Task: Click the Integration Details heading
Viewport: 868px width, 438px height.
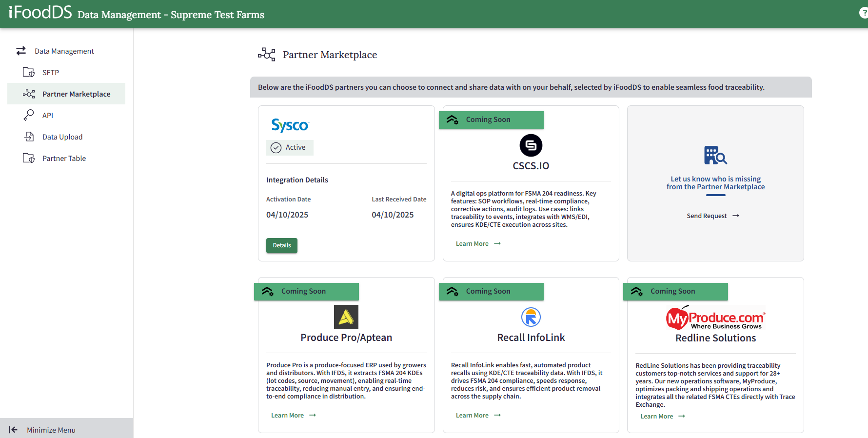Action: click(x=297, y=180)
